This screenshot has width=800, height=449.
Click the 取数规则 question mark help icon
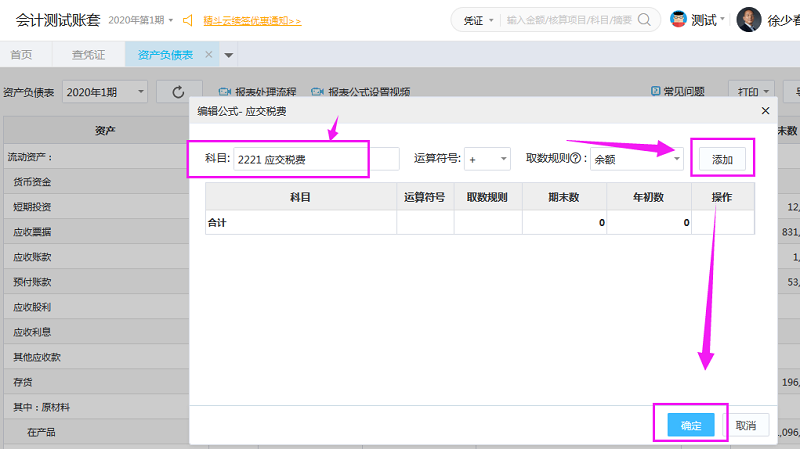pyautogui.click(x=576, y=159)
